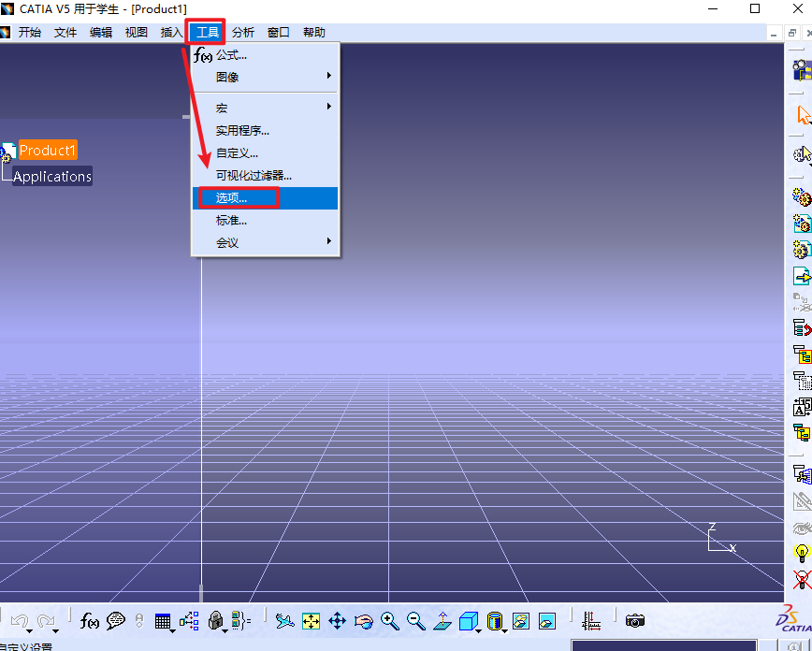Select the Applications tree node
Screen dimensions: 812x651
pyautogui.click(x=52, y=176)
